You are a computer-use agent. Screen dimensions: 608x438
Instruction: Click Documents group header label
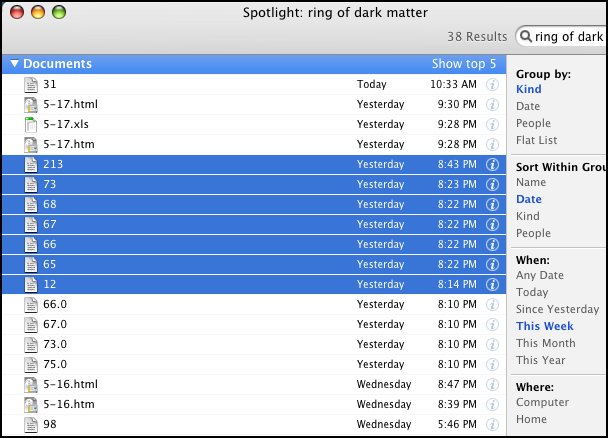click(x=57, y=64)
